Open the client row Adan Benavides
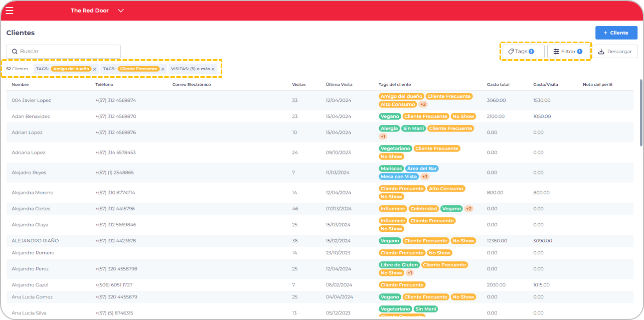 (31, 116)
